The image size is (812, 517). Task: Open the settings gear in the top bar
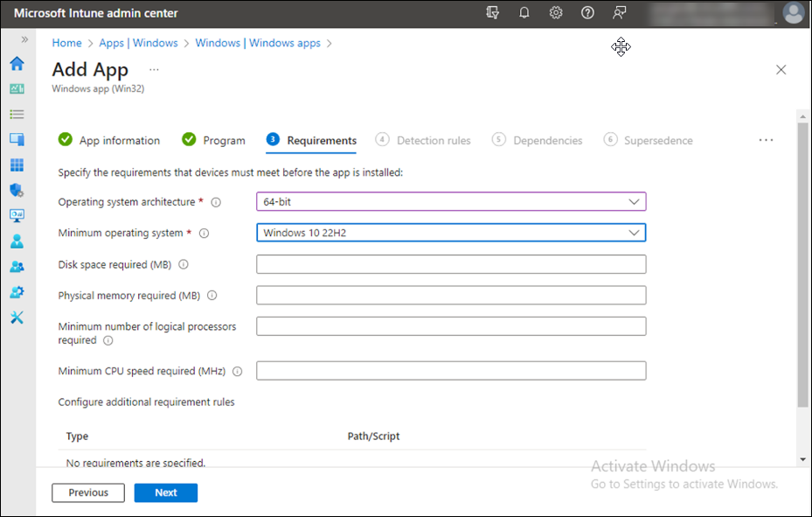(x=555, y=13)
